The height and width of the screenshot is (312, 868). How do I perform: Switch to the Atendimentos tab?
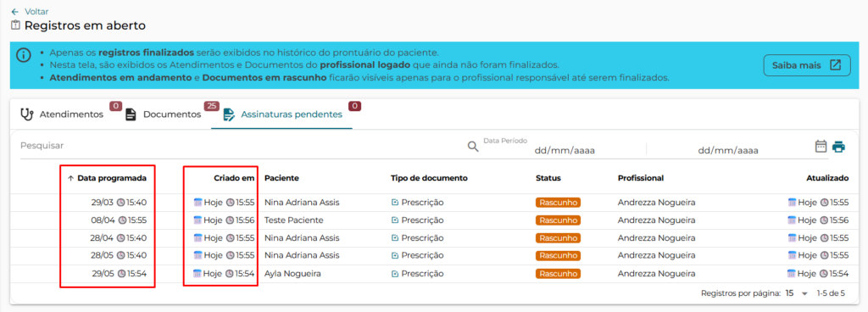click(62, 114)
